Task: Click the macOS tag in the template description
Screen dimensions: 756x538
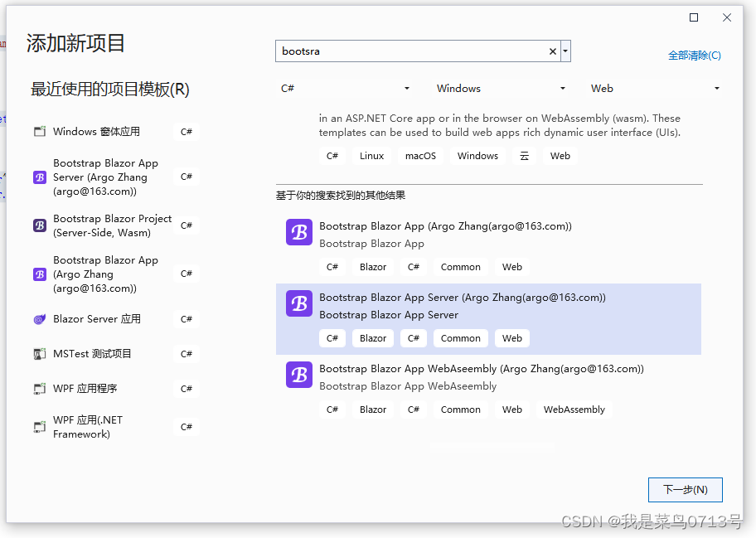Action: click(420, 155)
